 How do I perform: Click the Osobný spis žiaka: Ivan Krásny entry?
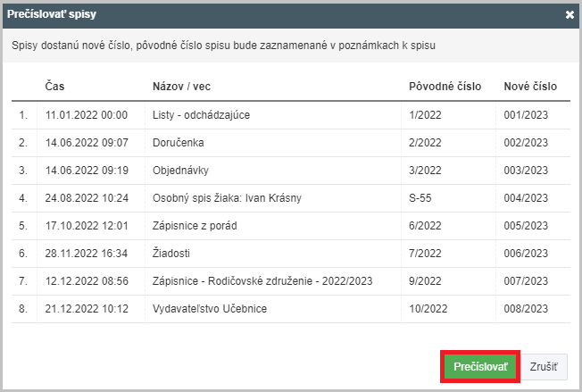(227, 198)
